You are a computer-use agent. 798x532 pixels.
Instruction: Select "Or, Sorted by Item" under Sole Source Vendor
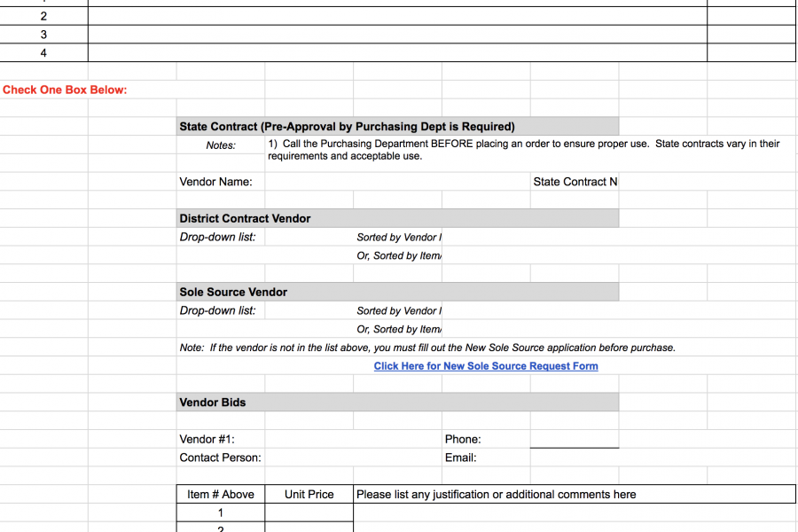click(x=399, y=329)
